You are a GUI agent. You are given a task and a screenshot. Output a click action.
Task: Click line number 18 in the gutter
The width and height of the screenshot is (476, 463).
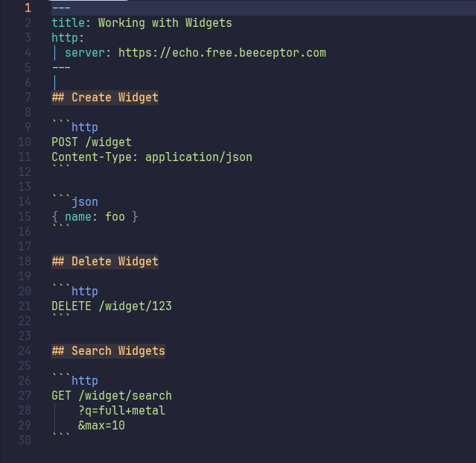click(25, 262)
